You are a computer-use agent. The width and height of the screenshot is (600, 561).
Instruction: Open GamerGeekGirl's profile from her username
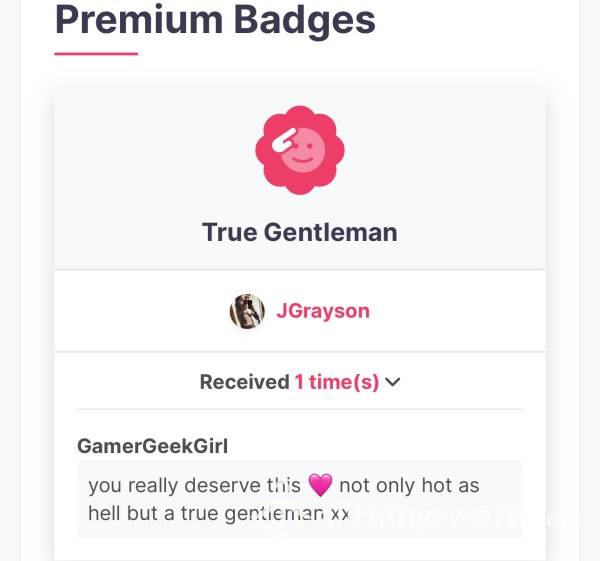(152, 446)
